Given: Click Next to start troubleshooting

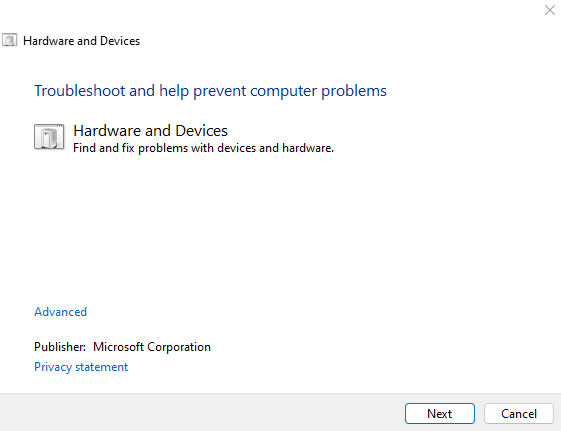Looking at the screenshot, I should pos(440,413).
